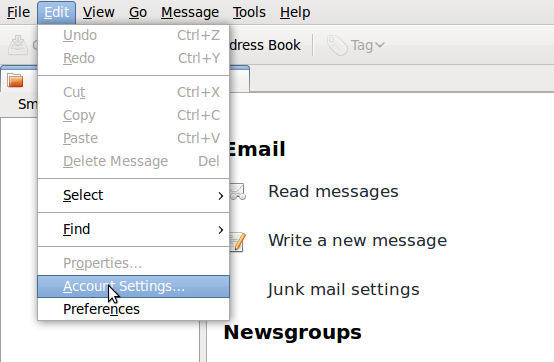The width and height of the screenshot is (554, 362).
Task: Click the Get Mail inbox download icon
Action: (18, 45)
